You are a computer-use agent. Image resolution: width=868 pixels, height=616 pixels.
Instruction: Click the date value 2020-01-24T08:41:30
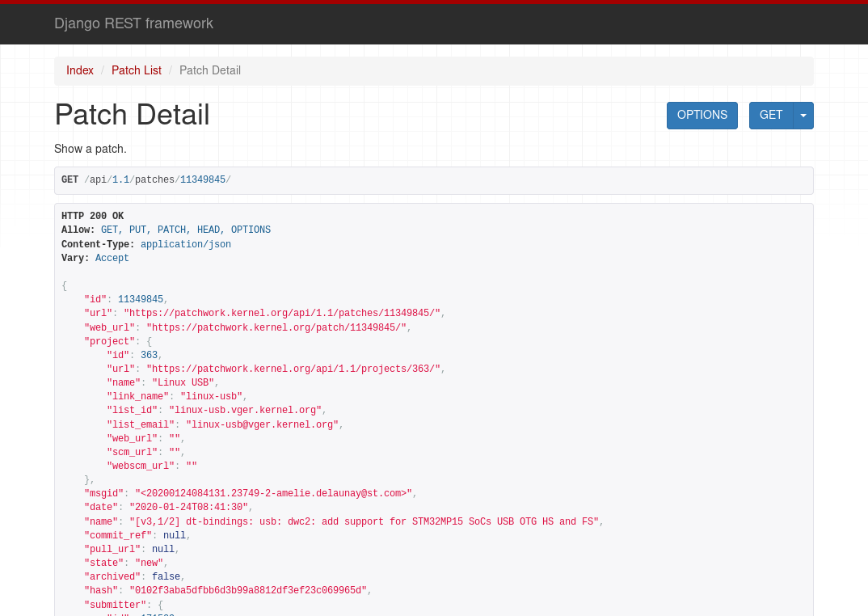click(189, 508)
